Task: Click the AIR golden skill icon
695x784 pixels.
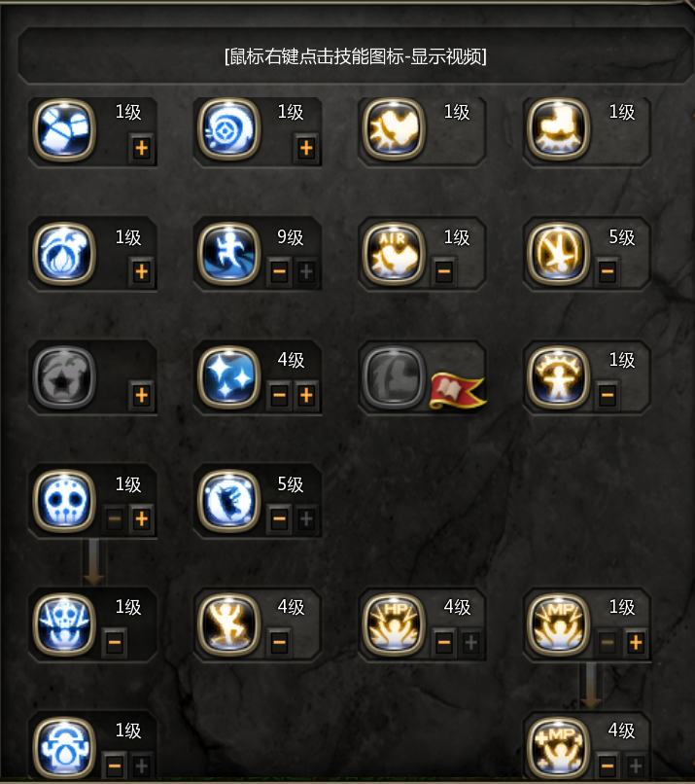Action: (394, 254)
